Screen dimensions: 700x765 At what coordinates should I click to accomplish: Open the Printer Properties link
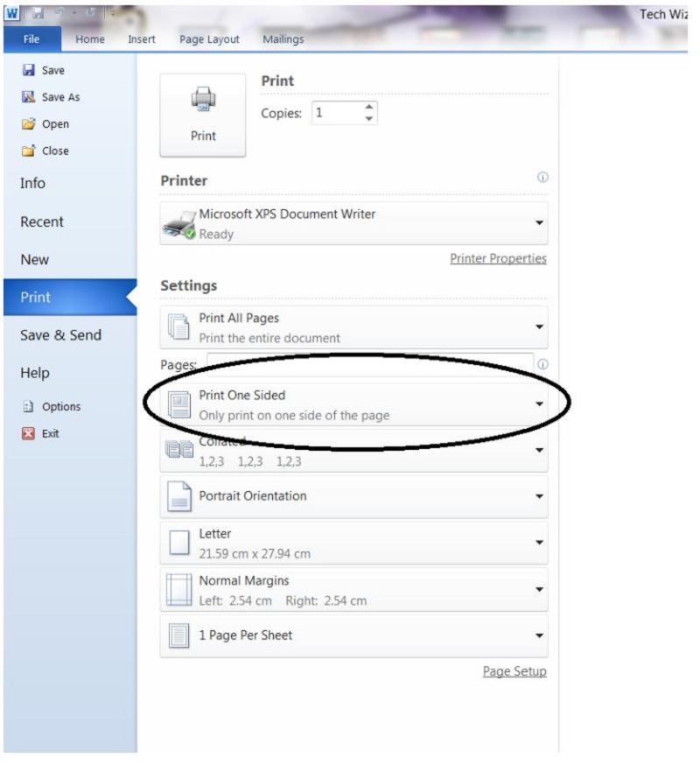[x=498, y=258]
